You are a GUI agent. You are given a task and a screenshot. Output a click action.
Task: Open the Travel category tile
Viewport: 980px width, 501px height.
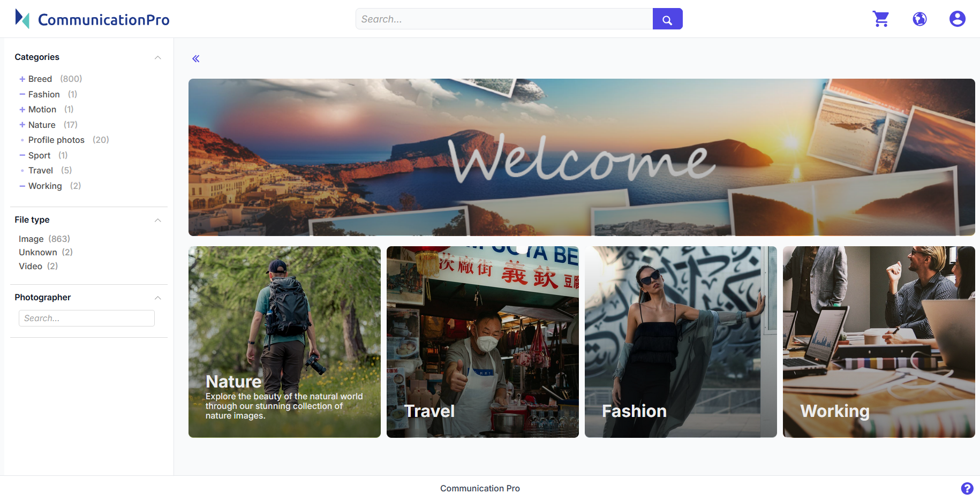pyautogui.click(x=483, y=342)
